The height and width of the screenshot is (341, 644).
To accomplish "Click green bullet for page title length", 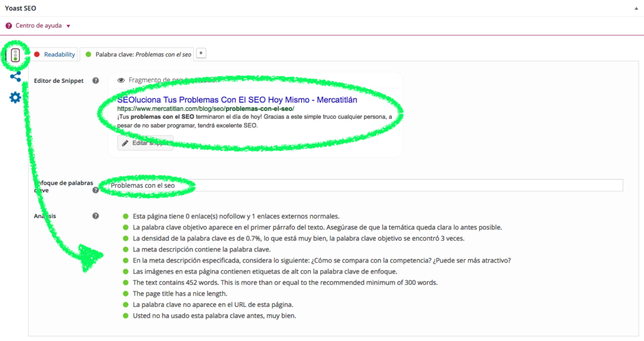I will pos(126,294).
